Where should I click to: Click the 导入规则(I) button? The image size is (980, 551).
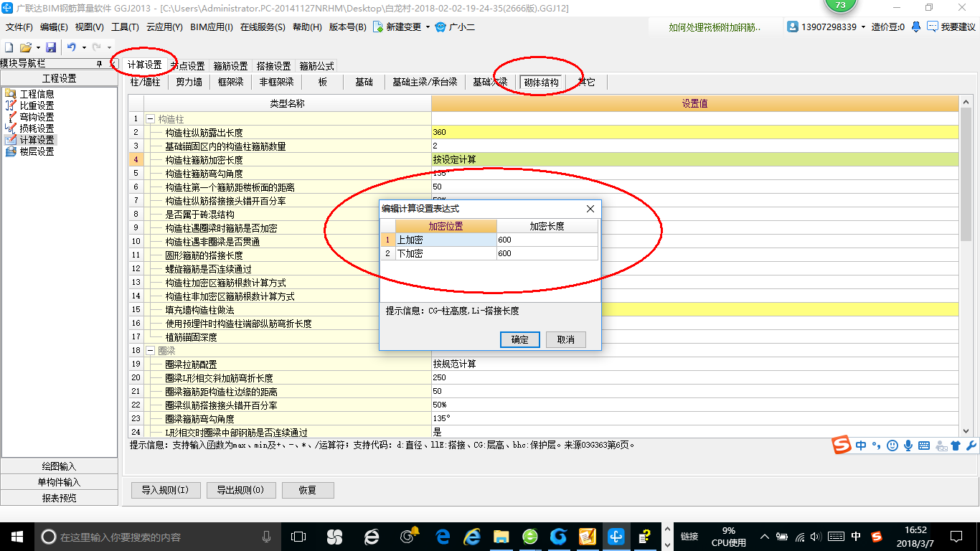(x=165, y=490)
